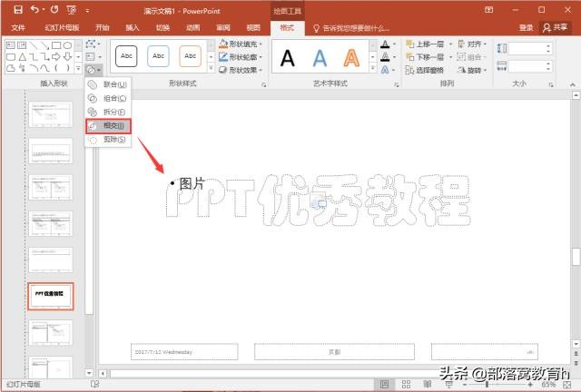The width and height of the screenshot is (581, 392).
Task: Click the Edit Shape icon
Action: (x=92, y=44)
